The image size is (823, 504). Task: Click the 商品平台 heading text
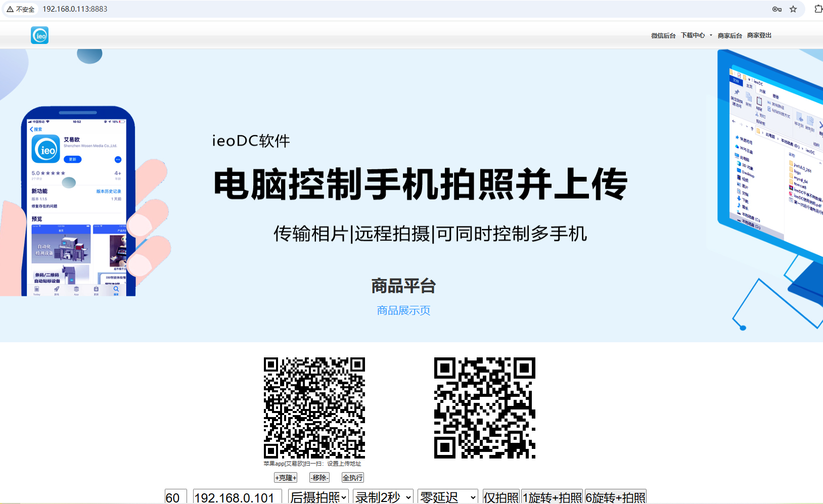(x=403, y=286)
